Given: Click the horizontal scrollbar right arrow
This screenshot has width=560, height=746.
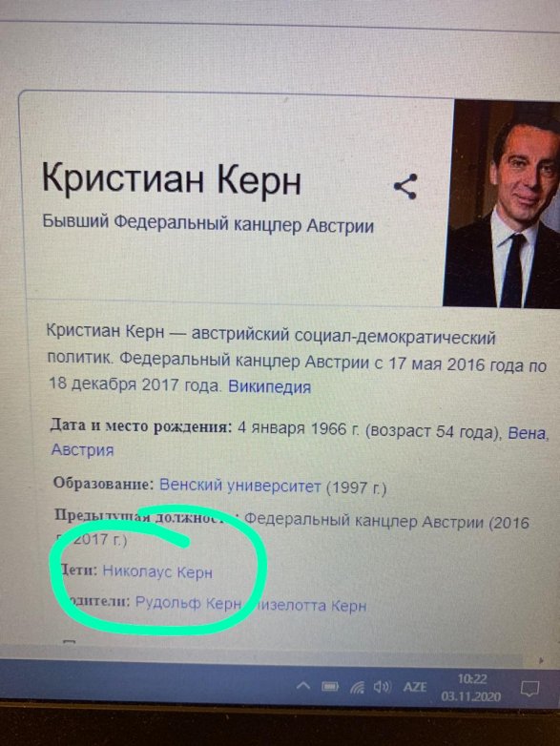Looking at the screenshot, I should pos(542,660).
